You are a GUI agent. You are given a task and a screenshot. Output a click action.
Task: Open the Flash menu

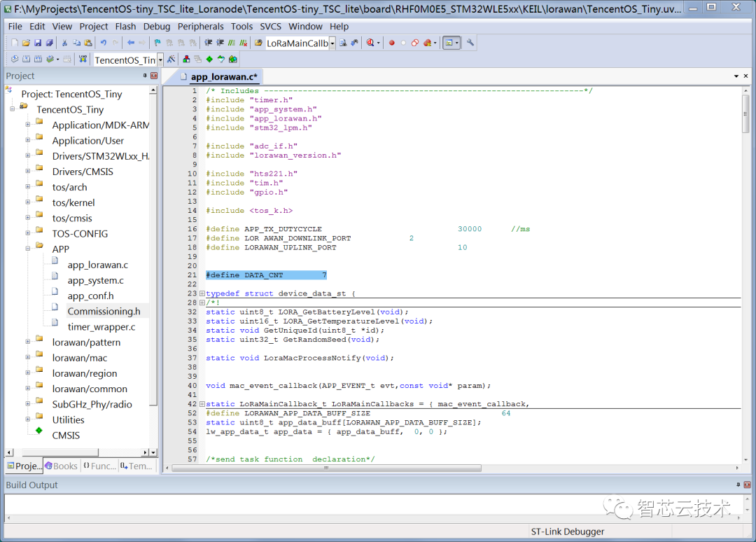tap(125, 27)
